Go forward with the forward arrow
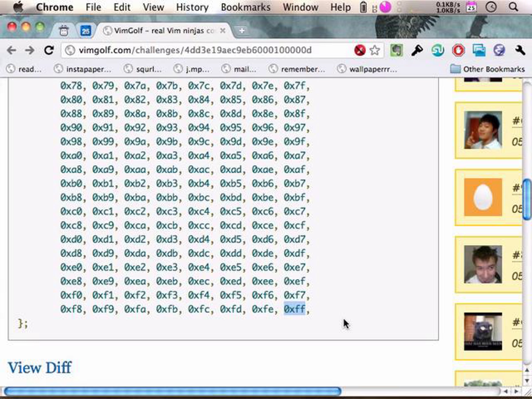Image resolution: width=532 pixels, height=399 pixels. [30, 51]
